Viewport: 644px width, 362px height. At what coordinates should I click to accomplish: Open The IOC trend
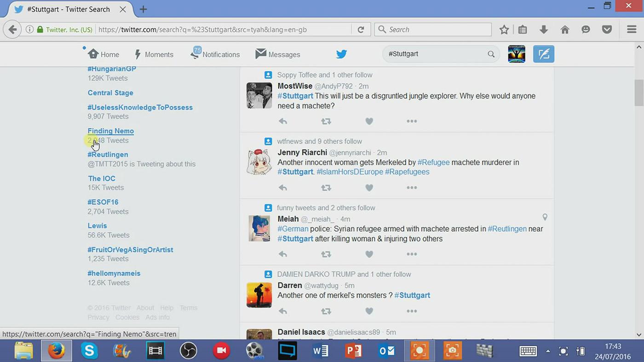click(x=102, y=178)
